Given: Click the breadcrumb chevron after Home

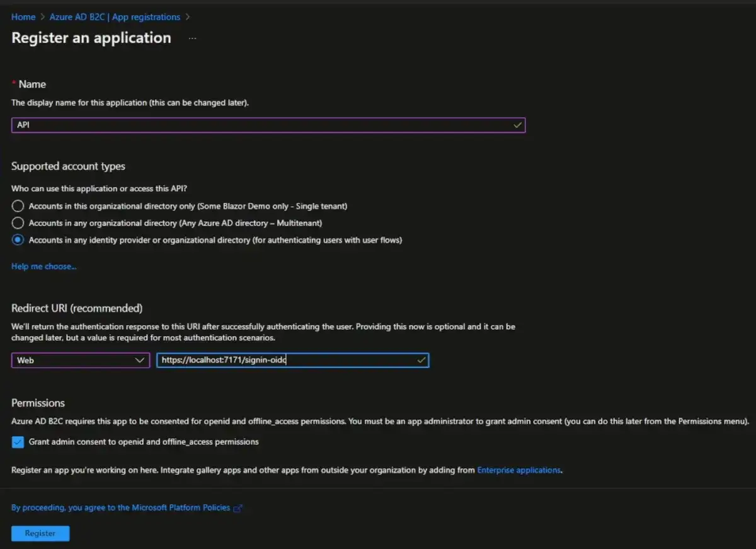Looking at the screenshot, I should pos(42,17).
